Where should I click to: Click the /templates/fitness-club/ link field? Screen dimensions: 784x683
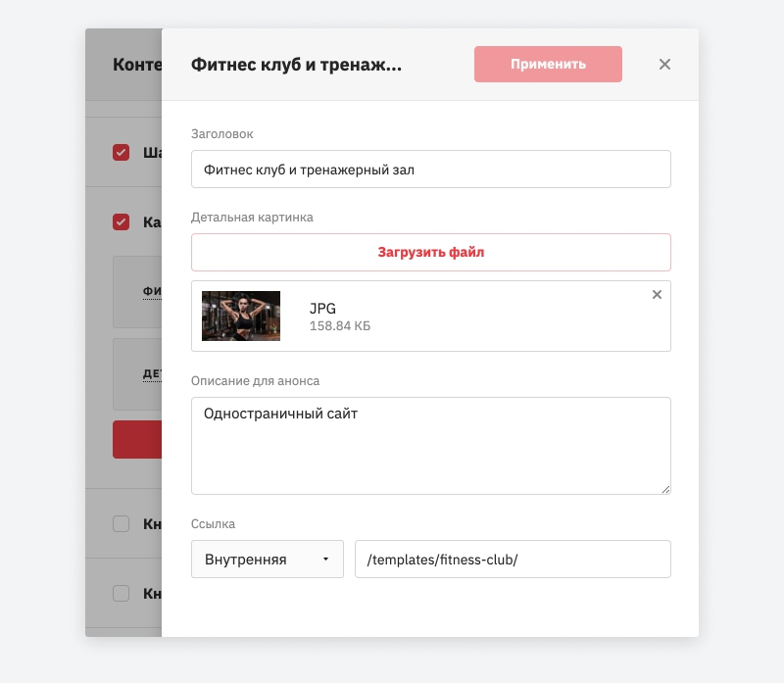[x=513, y=560]
